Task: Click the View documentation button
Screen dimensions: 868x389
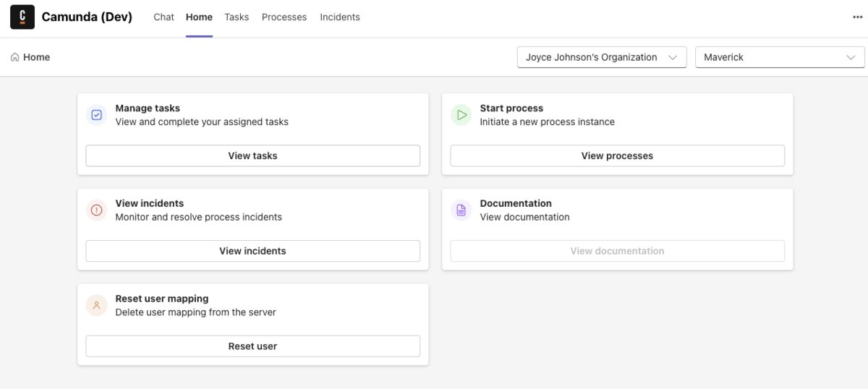Action: click(x=618, y=251)
